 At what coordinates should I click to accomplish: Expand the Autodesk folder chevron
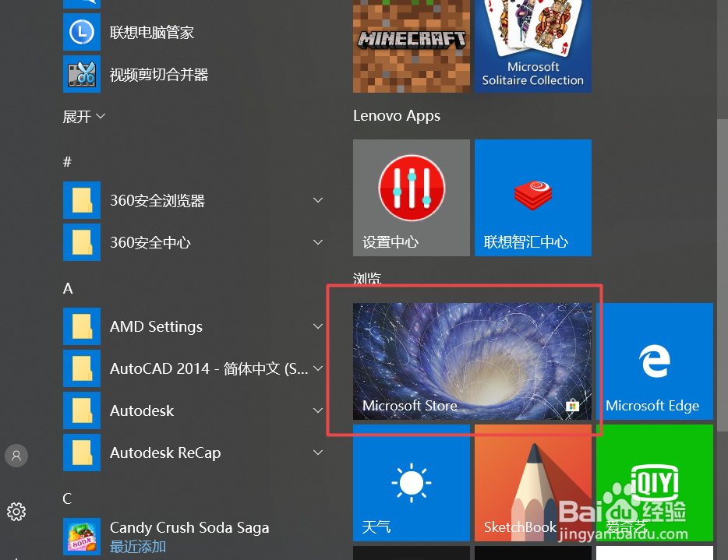tap(318, 410)
